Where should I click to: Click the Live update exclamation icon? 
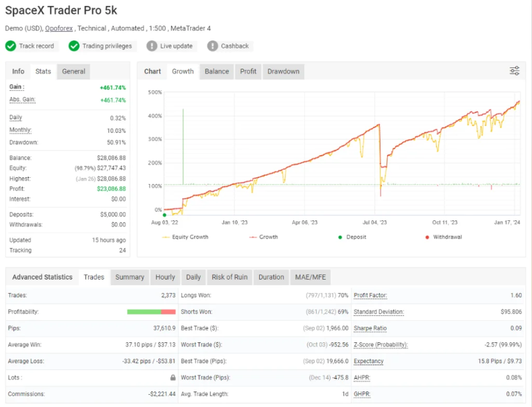point(152,46)
